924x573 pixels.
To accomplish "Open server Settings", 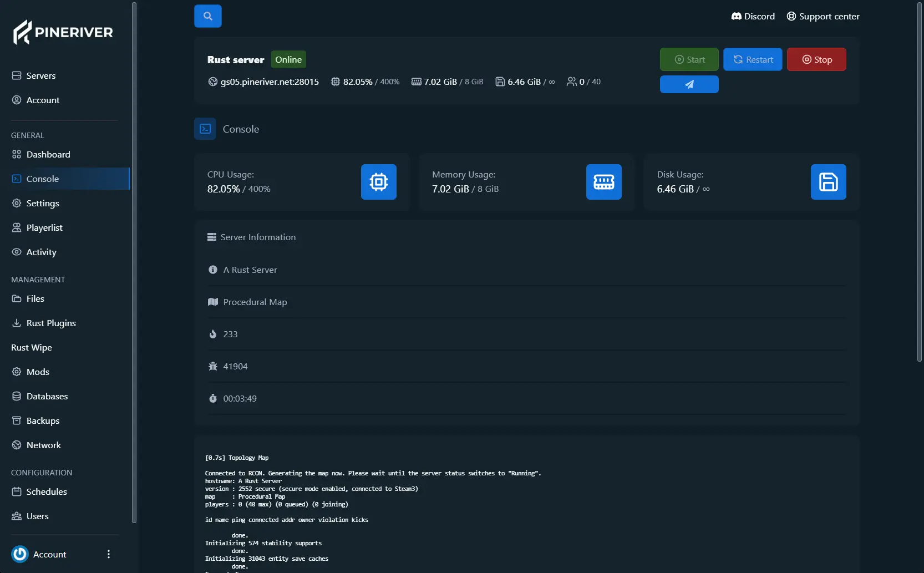I will [x=64, y=203].
